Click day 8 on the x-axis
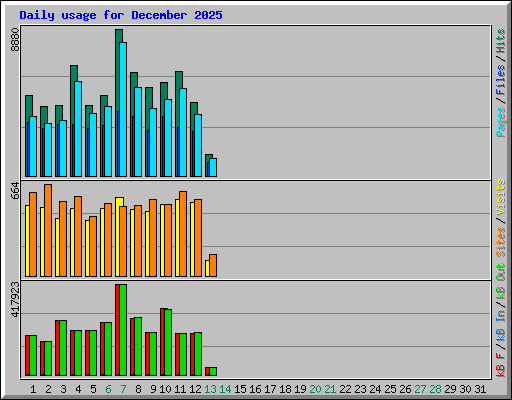 [138, 389]
